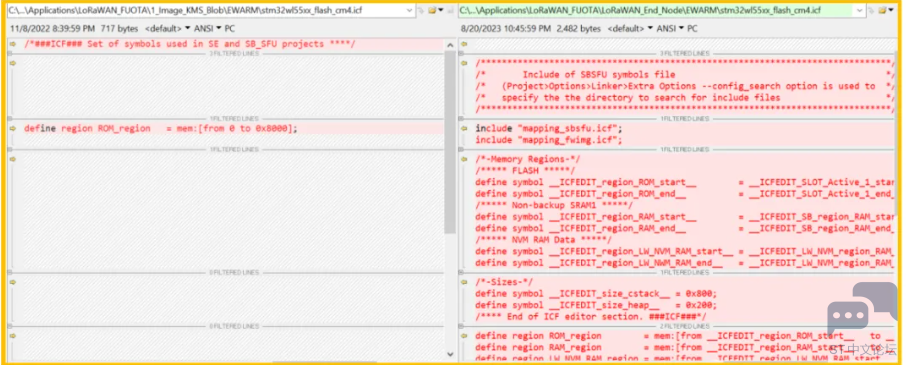906x365 pixels.
Task: Click '/***** Non-backup SRAM1 *****/' line
Action: 554,205
